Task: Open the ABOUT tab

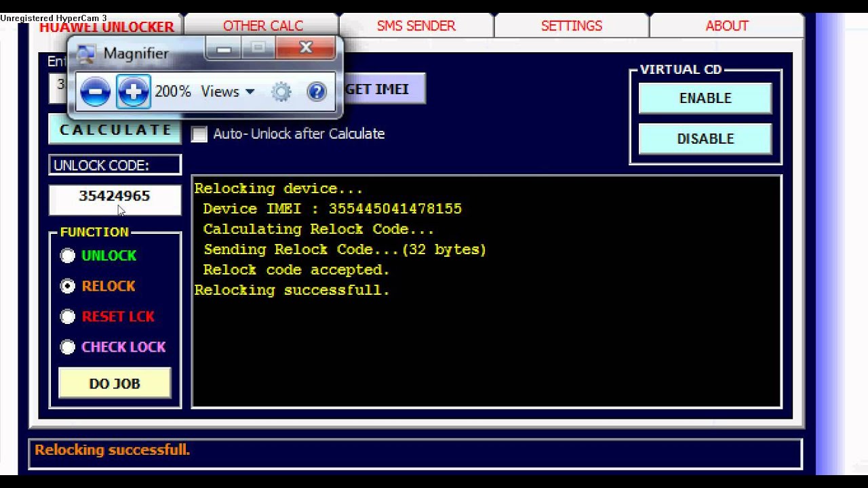Action: click(x=727, y=26)
